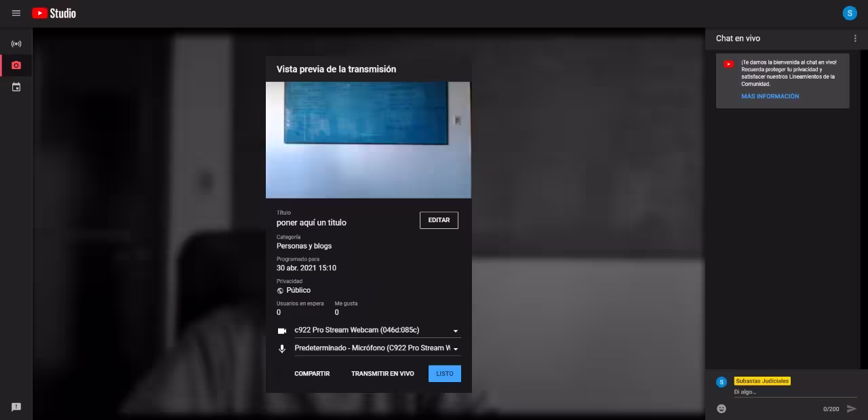Click the YouTube Studio logo

(x=54, y=13)
